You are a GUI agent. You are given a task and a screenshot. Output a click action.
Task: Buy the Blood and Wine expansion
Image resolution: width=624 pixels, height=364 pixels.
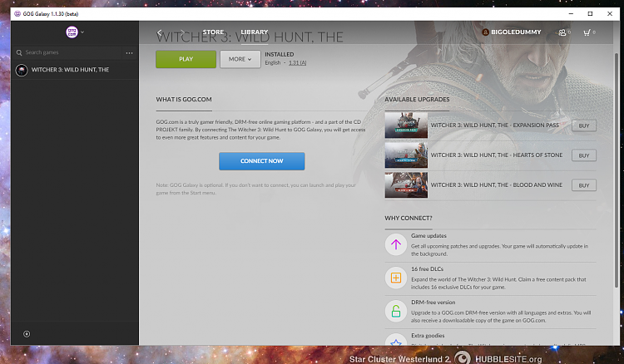pos(584,185)
